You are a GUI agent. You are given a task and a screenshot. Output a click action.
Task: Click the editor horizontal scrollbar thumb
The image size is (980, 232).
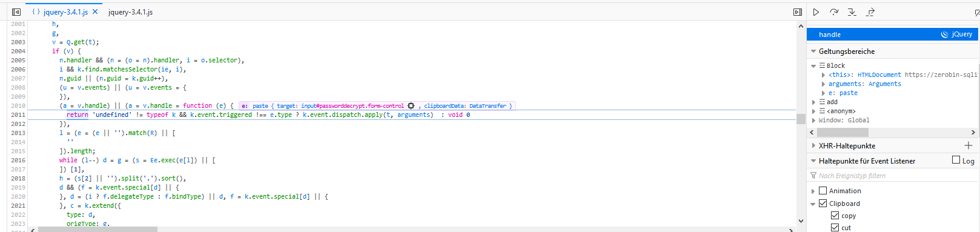click(x=98, y=230)
